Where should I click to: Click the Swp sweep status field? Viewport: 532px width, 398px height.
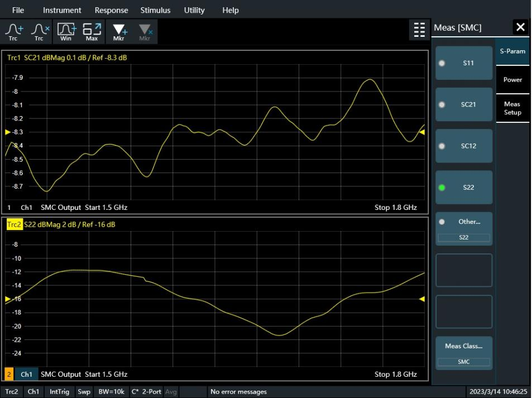pyautogui.click(x=84, y=391)
